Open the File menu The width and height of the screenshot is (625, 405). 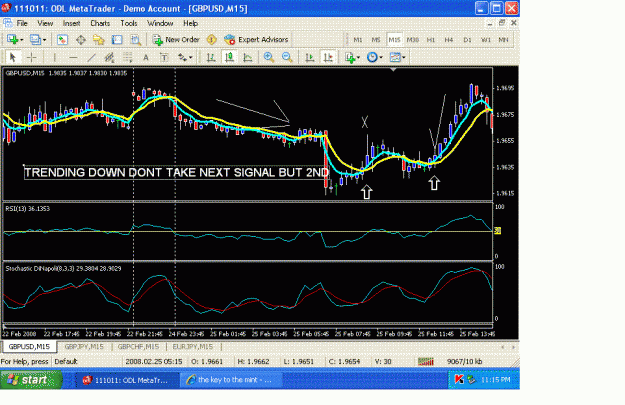[x=22, y=23]
